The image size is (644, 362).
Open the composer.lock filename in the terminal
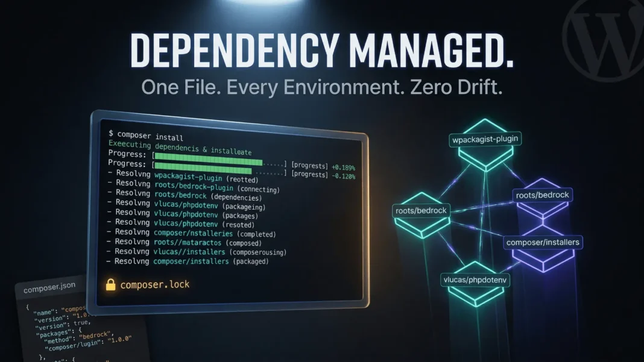point(155,284)
